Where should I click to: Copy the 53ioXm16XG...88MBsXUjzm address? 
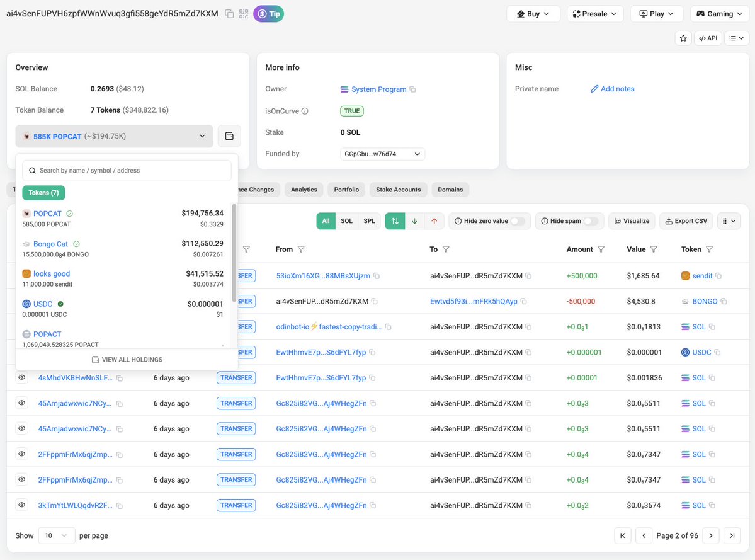coord(377,276)
